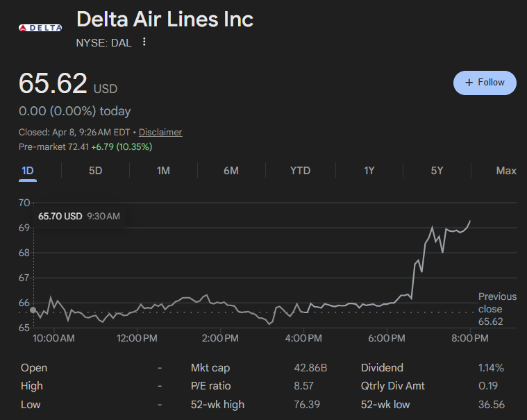Open the three-dot more options menu
527x420 pixels.
[x=144, y=42]
